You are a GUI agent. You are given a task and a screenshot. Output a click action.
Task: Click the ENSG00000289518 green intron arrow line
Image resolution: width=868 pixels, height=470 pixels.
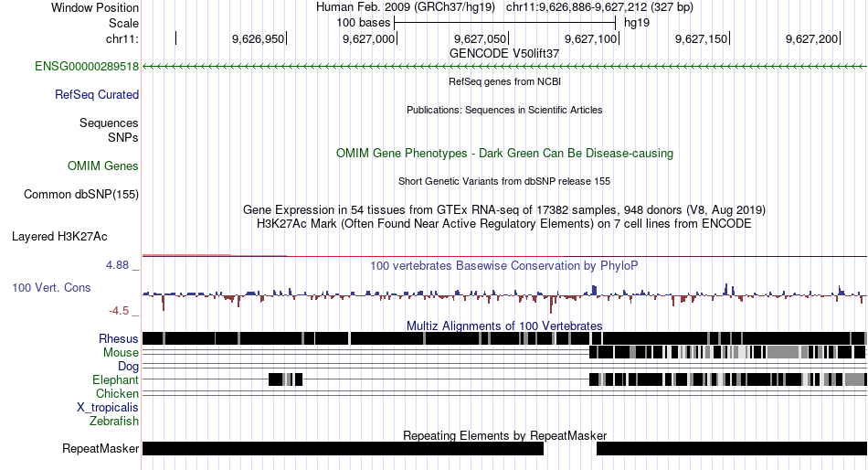pyautogui.click(x=504, y=67)
